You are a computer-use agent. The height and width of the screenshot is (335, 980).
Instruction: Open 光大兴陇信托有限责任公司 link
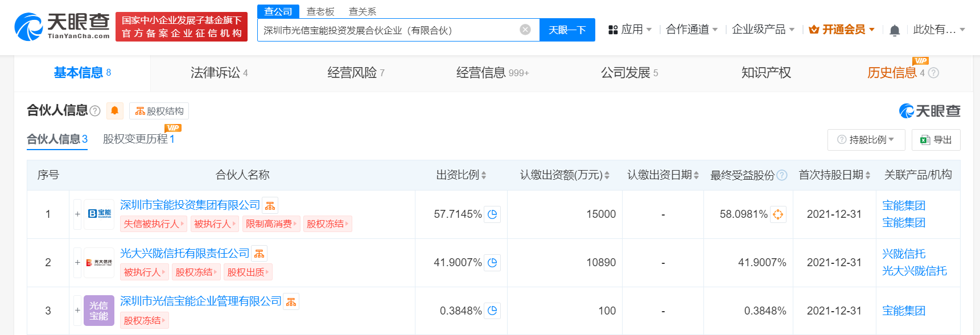[185, 254]
